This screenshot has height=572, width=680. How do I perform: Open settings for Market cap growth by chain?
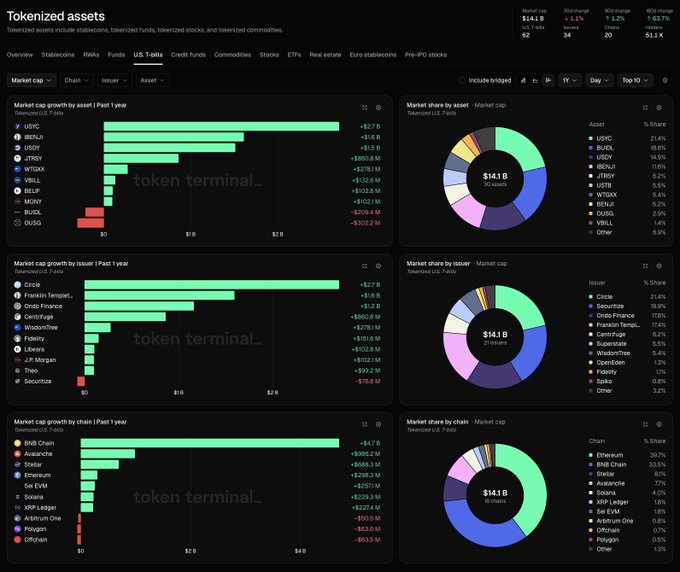pos(378,424)
